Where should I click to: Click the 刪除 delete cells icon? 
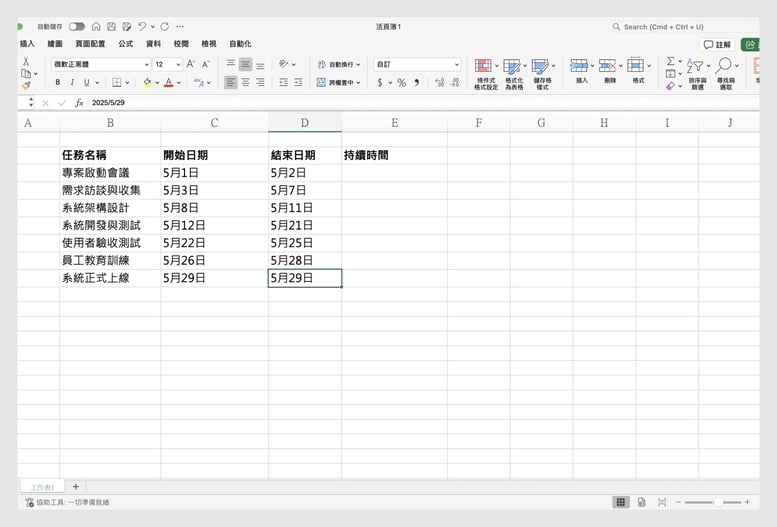[608, 65]
